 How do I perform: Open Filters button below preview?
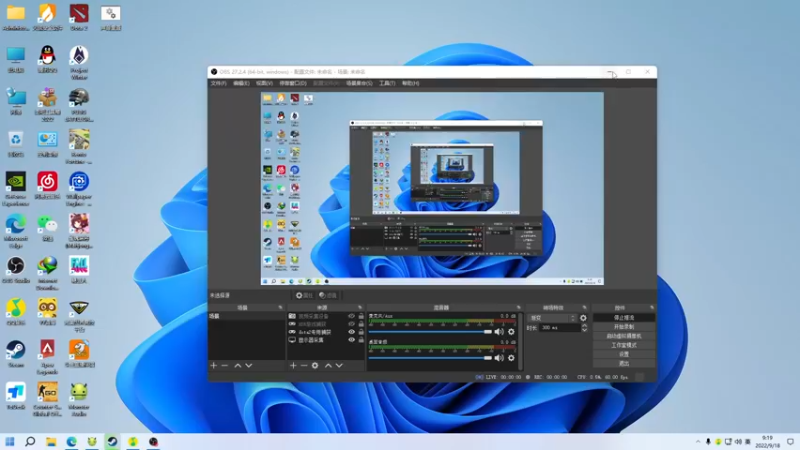pos(328,295)
